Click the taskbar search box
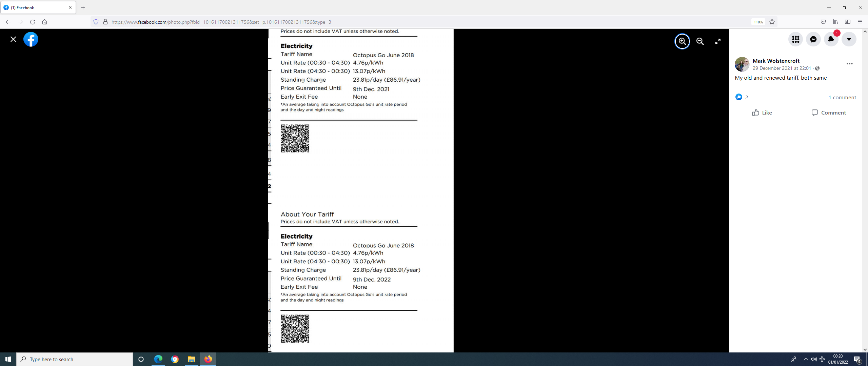The image size is (868, 366). click(x=75, y=359)
